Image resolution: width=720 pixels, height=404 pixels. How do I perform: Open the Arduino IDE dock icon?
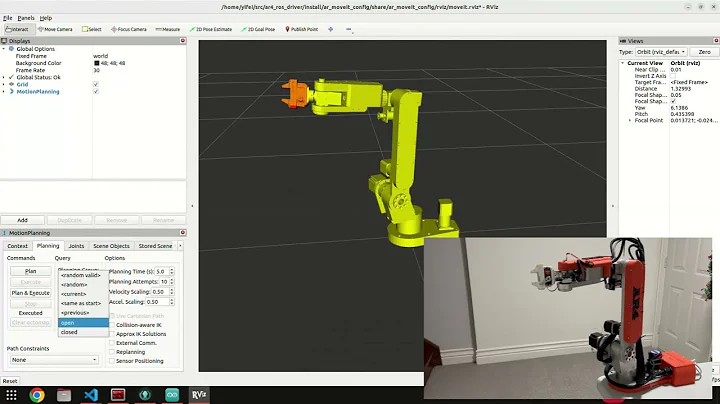172,395
